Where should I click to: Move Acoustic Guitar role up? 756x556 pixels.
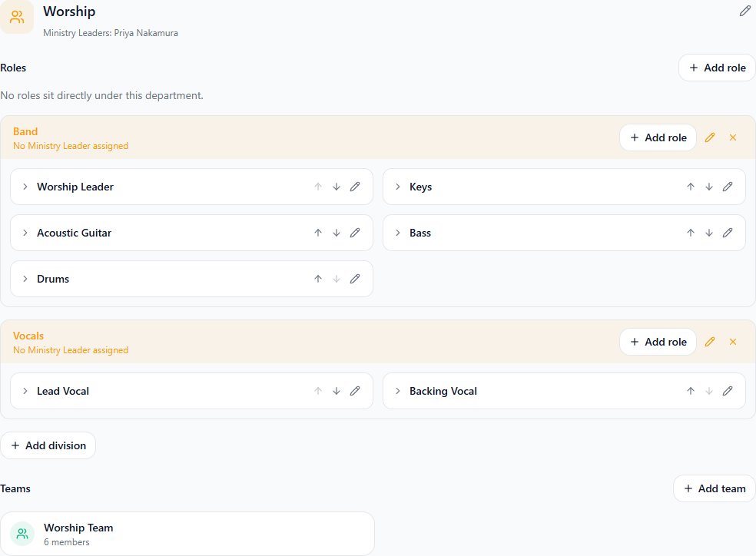tap(318, 233)
